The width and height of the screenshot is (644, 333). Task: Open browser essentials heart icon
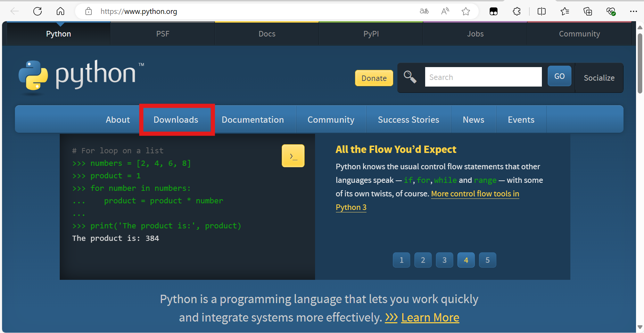coord(611,11)
